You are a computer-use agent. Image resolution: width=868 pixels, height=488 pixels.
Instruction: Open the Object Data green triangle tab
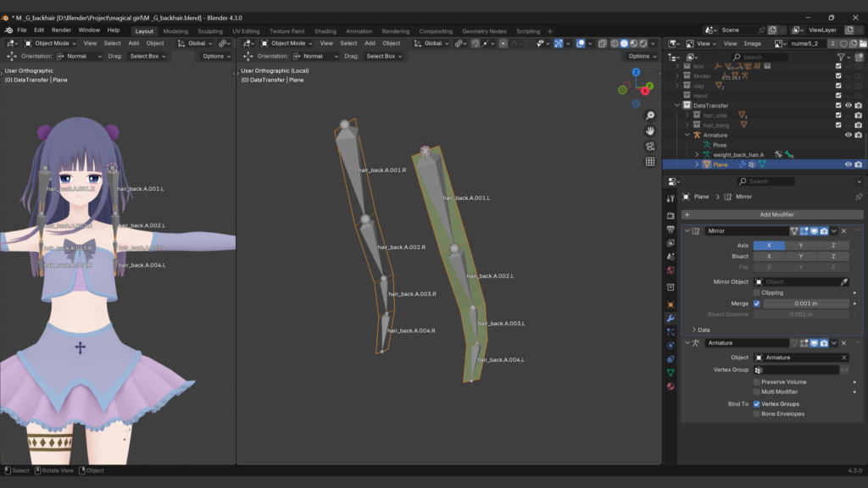670,373
